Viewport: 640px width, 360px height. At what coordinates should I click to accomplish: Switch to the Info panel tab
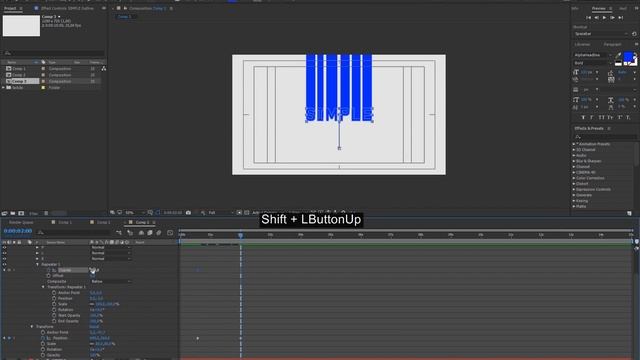(575, 8)
